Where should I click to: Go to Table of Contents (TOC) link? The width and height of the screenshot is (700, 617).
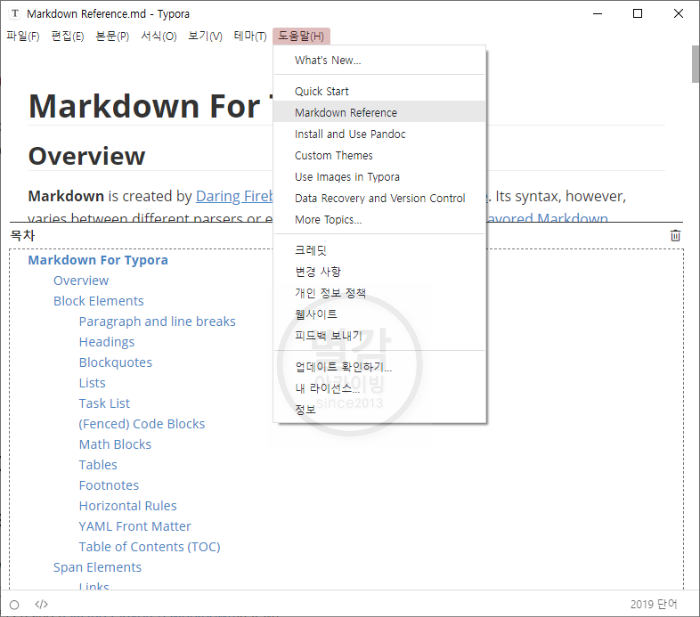pos(150,547)
